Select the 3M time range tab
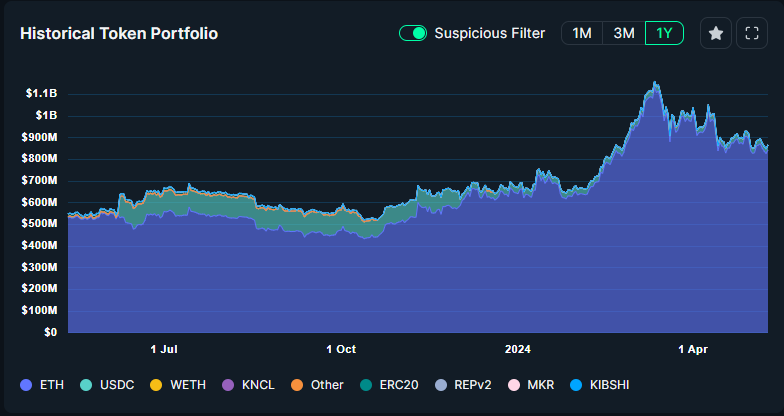The height and width of the screenshot is (416, 784). 623,33
